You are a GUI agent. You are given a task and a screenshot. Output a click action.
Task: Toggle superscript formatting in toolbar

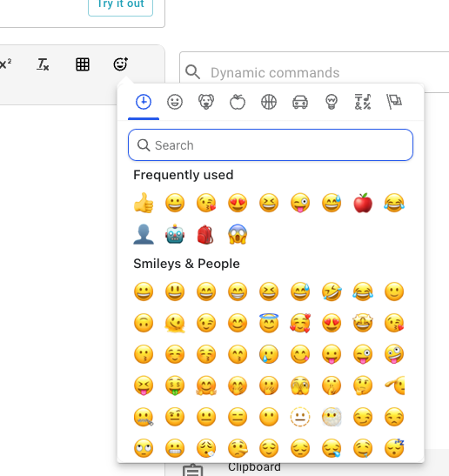[5, 64]
